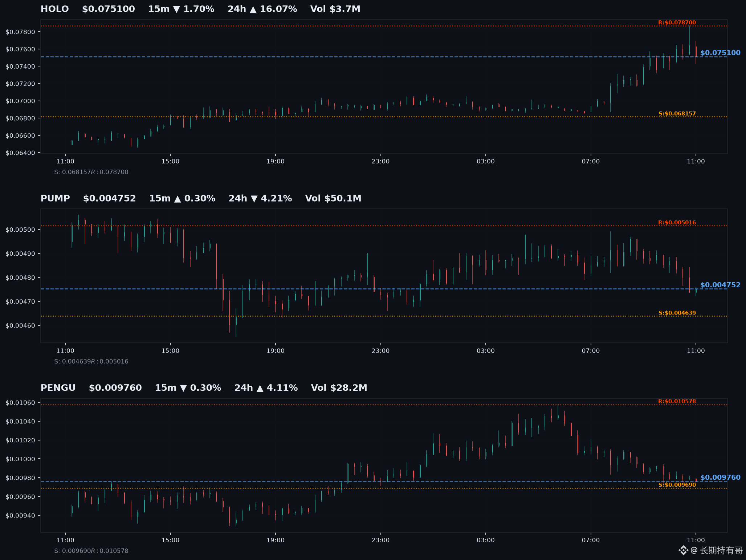Click the $0.00980 y-axis label
The image size is (746, 560).
click(20, 478)
